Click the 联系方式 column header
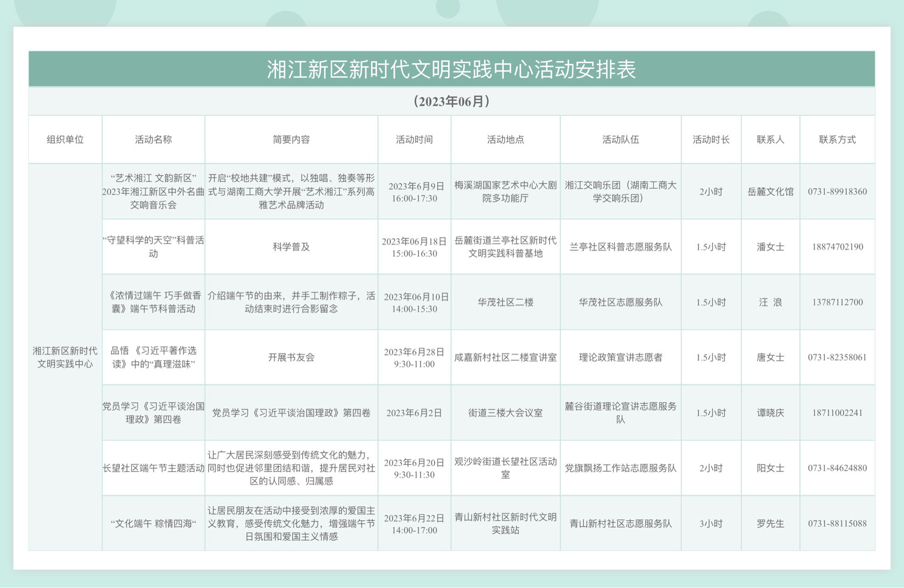This screenshot has width=904, height=588. [837, 140]
